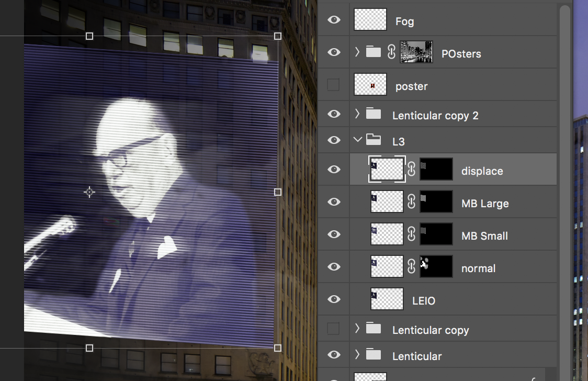Screen dimensions: 588x381
Task: Click the Lenticular copy 2 group name
Action: (435, 116)
